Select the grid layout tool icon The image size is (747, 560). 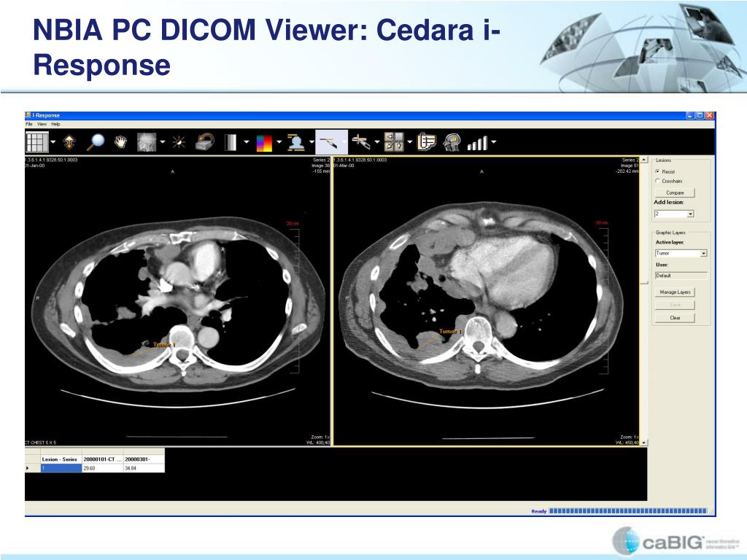pos(37,142)
